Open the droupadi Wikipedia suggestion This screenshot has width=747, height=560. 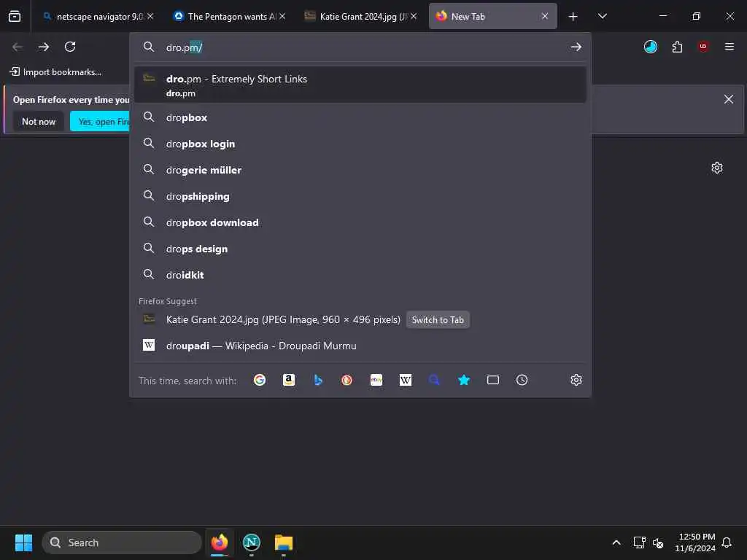click(360, 346)
